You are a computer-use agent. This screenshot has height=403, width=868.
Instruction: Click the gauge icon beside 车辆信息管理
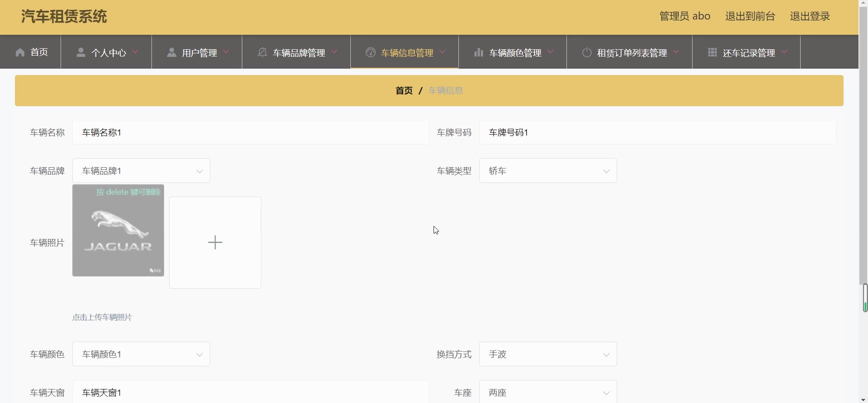coord(371,52)
